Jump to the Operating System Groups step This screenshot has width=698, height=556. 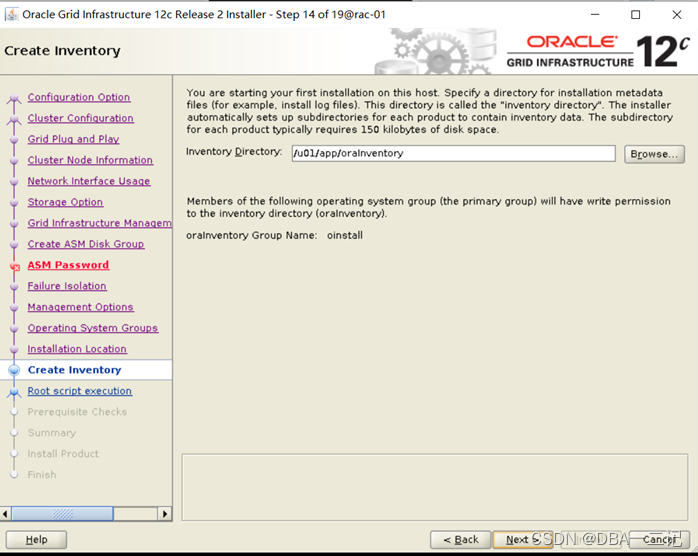pos(93,328)
